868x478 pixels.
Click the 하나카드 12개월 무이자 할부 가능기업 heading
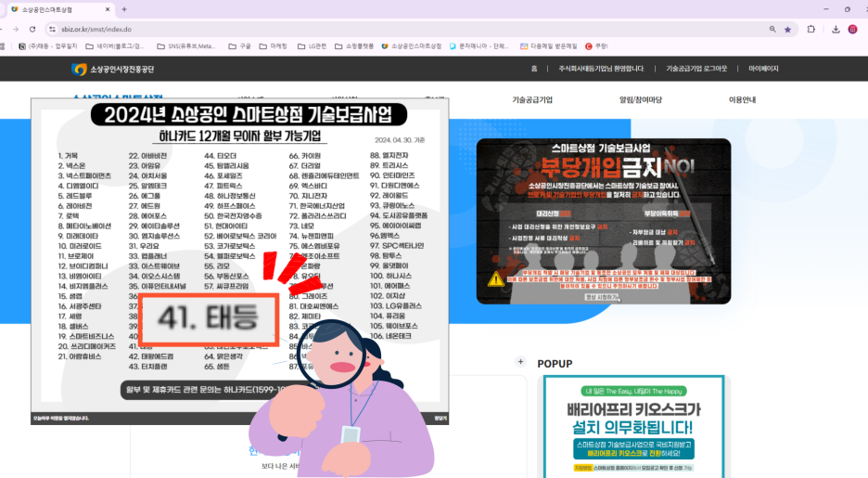pyautogui.click(x=239, y=136)
